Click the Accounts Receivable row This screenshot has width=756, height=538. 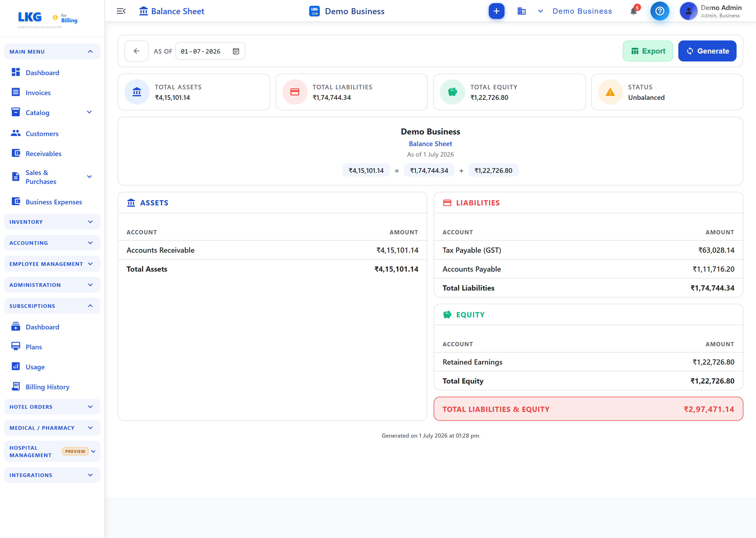(x=272, y=250)
